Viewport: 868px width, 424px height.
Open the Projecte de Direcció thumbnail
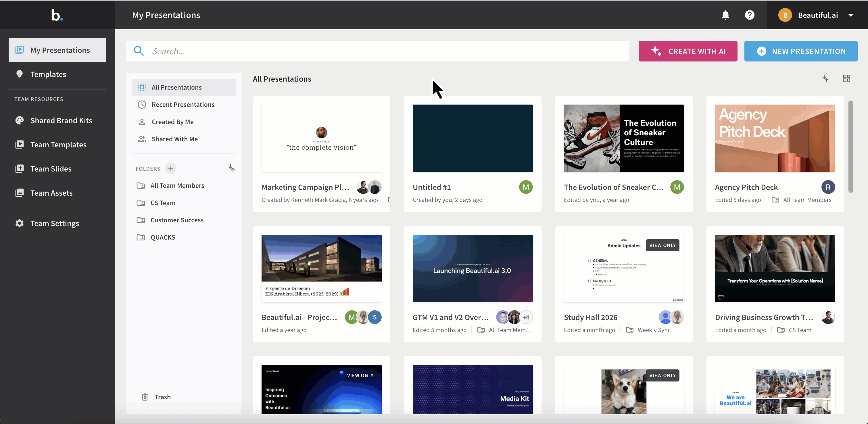coord(321,268)
